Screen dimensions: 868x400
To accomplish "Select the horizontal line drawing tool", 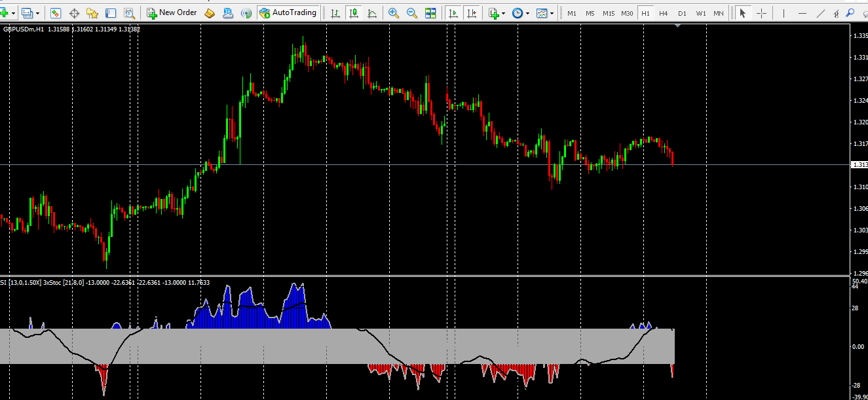I will coord(802,12).
